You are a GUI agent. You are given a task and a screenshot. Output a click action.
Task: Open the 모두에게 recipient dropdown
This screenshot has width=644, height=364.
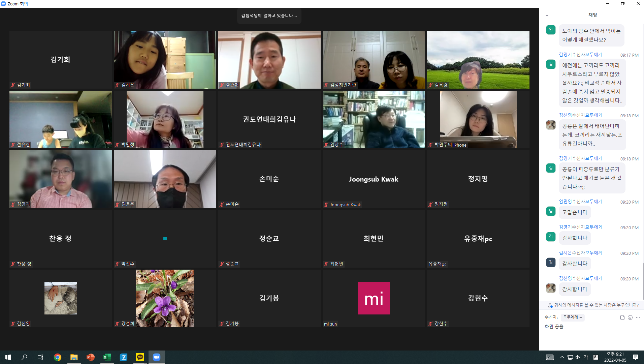tap(573, 317)
